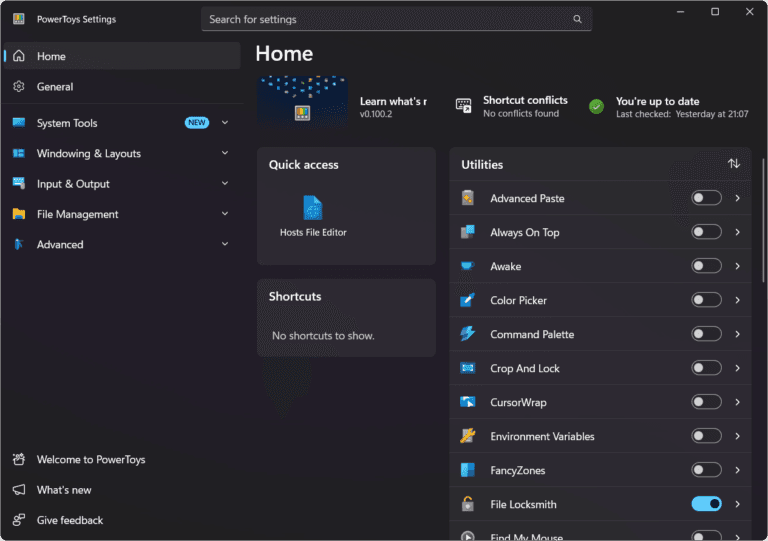Click the System Tools monitor icon

tap(19, 122)
